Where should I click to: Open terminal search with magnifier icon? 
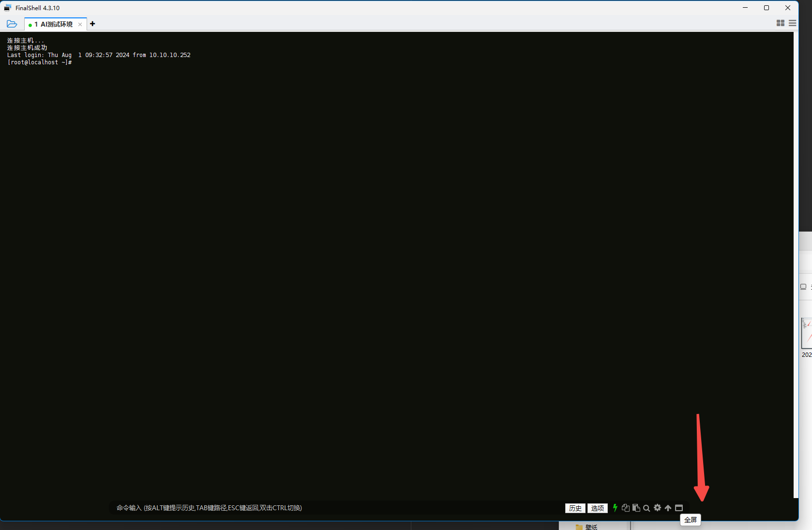647,508
